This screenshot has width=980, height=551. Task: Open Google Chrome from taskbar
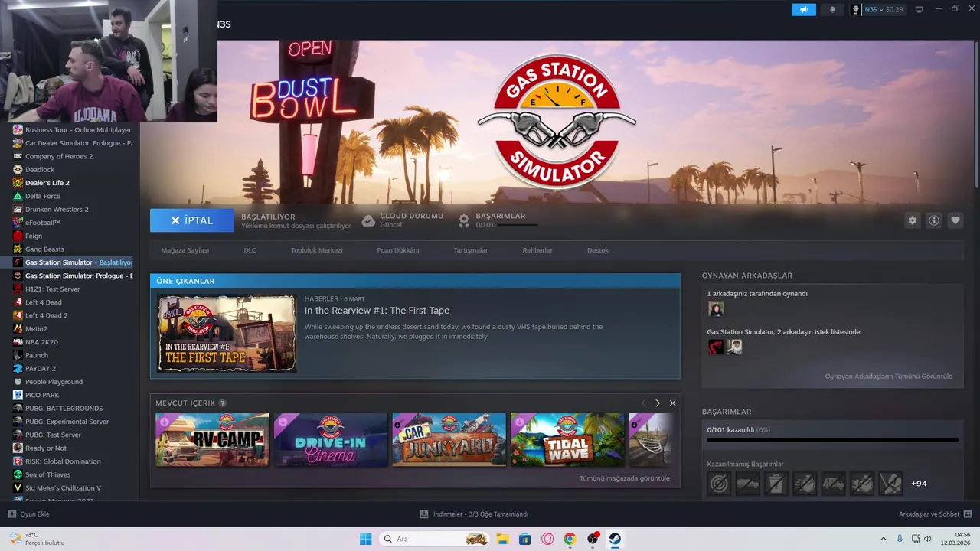click(x=570, y=539)
